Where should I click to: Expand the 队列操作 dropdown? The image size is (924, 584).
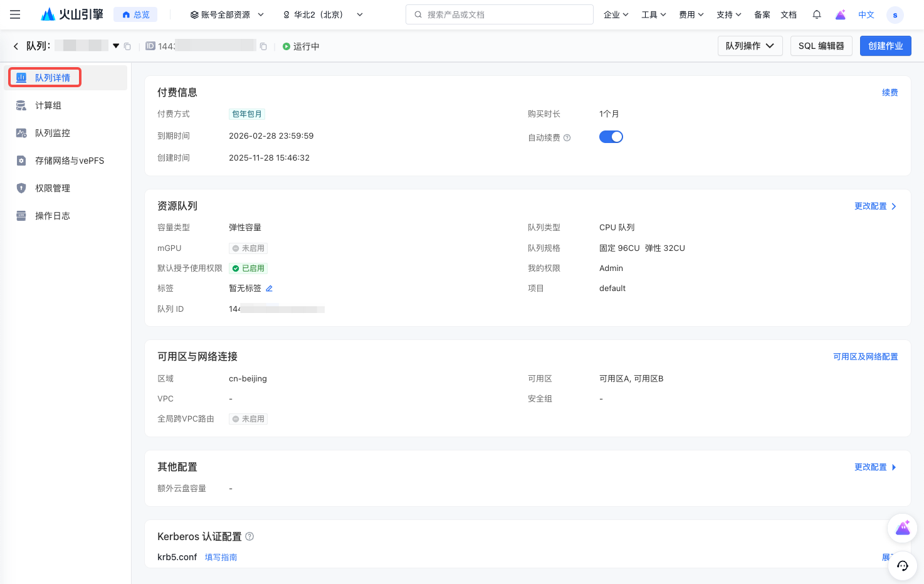coord(750,46)
